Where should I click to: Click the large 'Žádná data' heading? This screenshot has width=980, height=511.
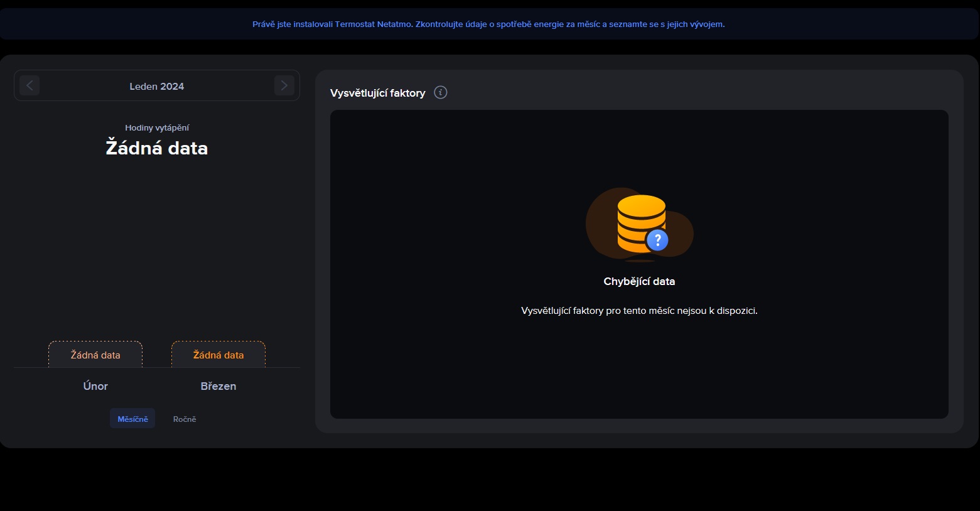pyautogui.click(x=156, y=148)
